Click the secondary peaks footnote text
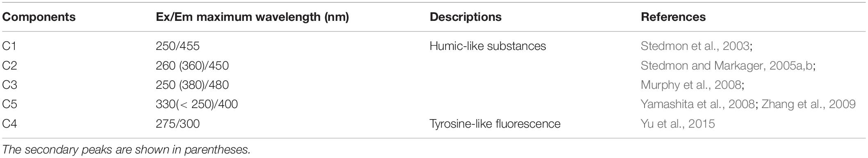This screenshot has width=868, height=158. click(x=126, y=150)
